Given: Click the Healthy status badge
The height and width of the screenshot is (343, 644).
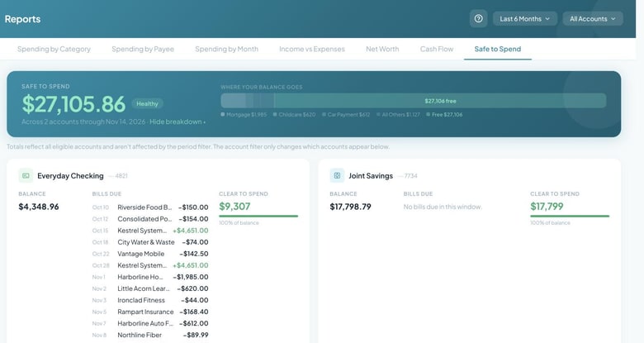Looking at the screenshot, I should 147,103.
